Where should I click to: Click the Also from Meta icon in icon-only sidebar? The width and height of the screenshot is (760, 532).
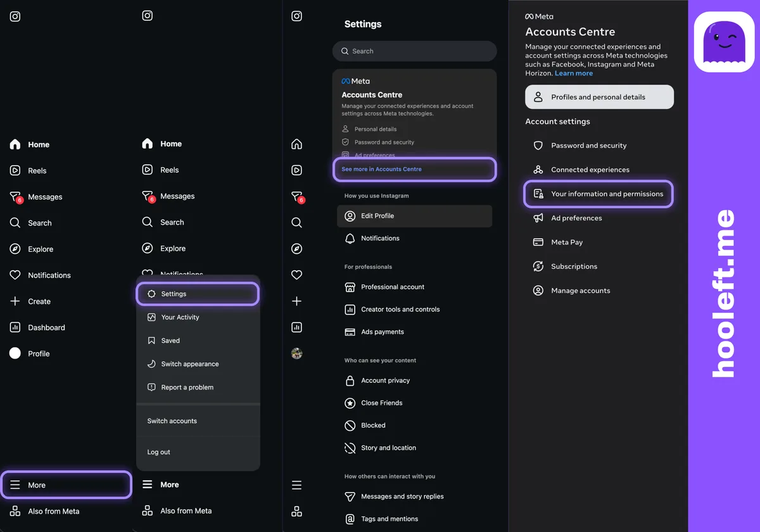(296, 511)
